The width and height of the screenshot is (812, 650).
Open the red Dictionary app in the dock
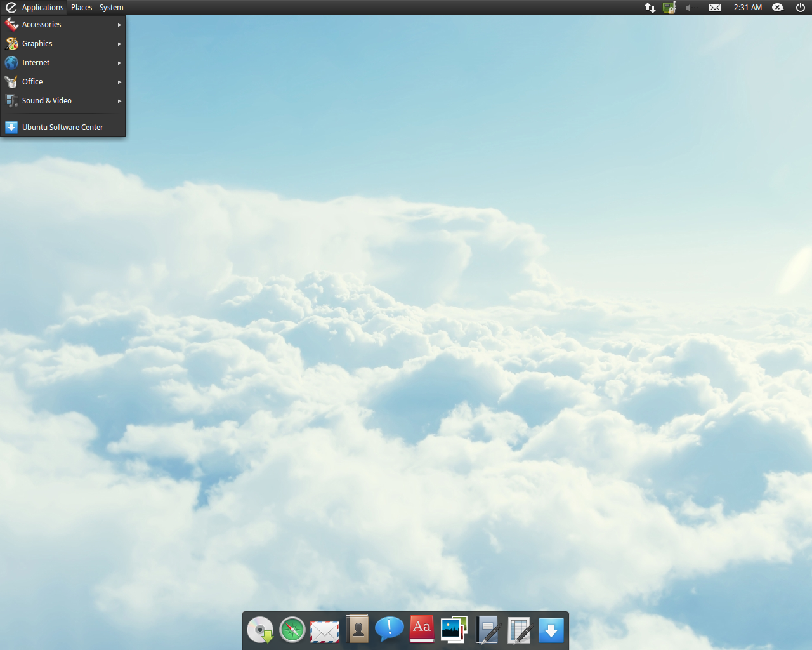[x=422, y=629]
